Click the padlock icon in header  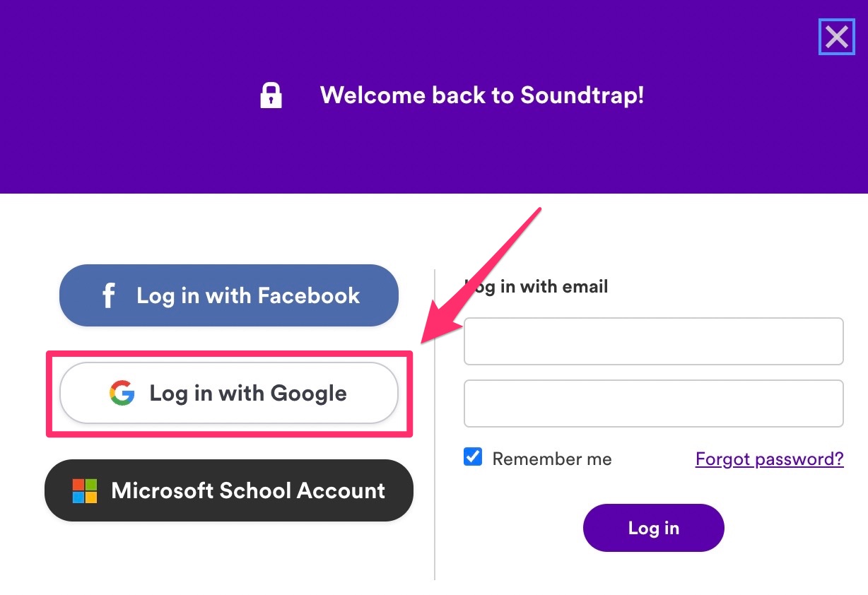click(x=271, y=95)
